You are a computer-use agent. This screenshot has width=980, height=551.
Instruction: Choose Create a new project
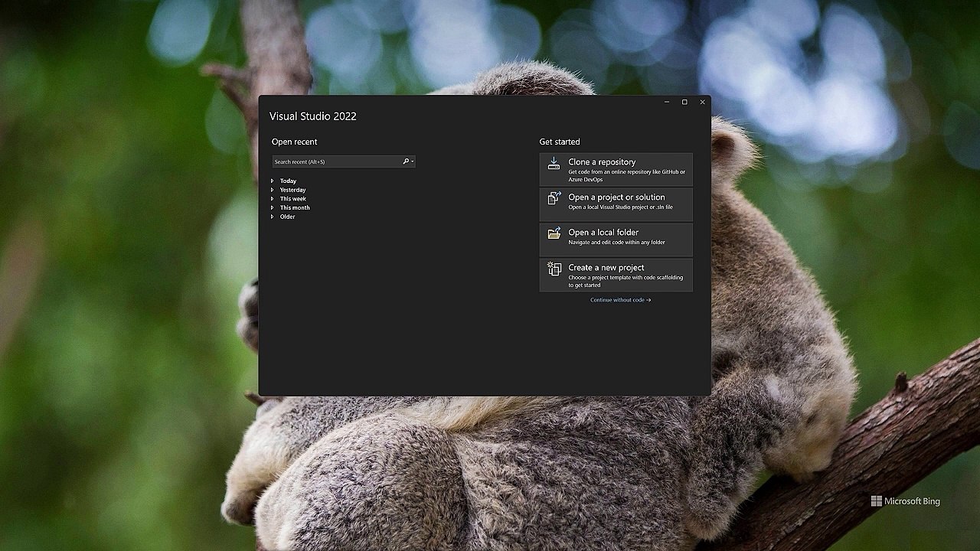pos(616,275)
